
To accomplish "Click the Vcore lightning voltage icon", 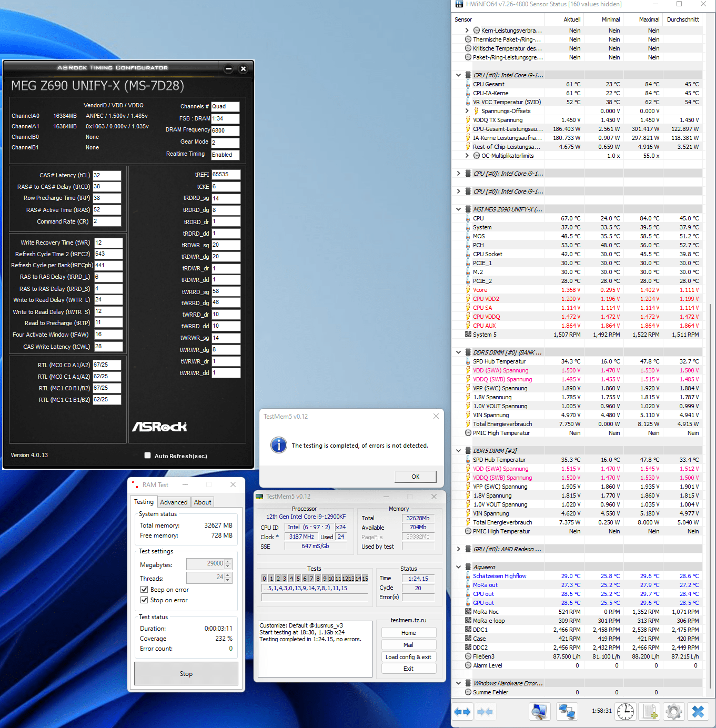I will pos(468,289).
